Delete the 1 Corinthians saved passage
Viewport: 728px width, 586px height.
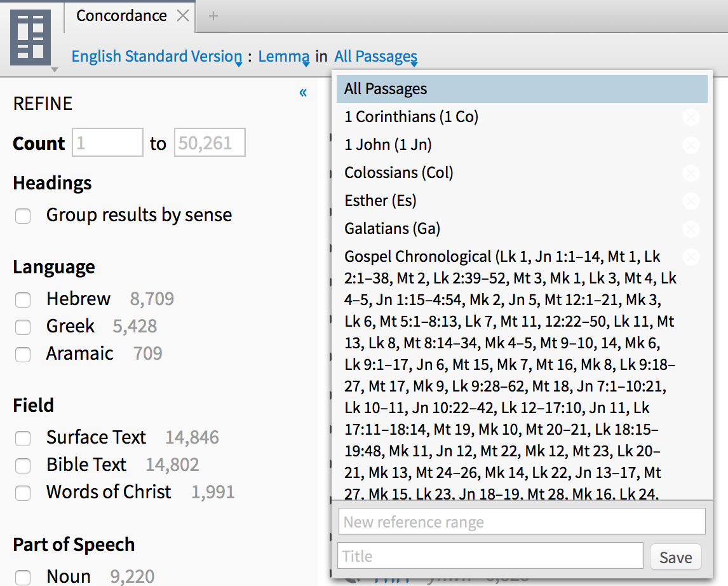pyautogui.click(x=691, y=118)
